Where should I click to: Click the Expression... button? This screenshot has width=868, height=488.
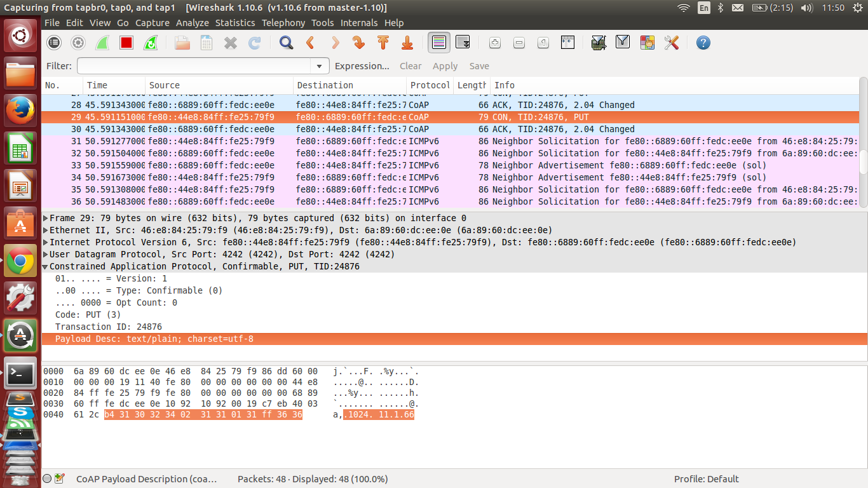coord(362,66)
